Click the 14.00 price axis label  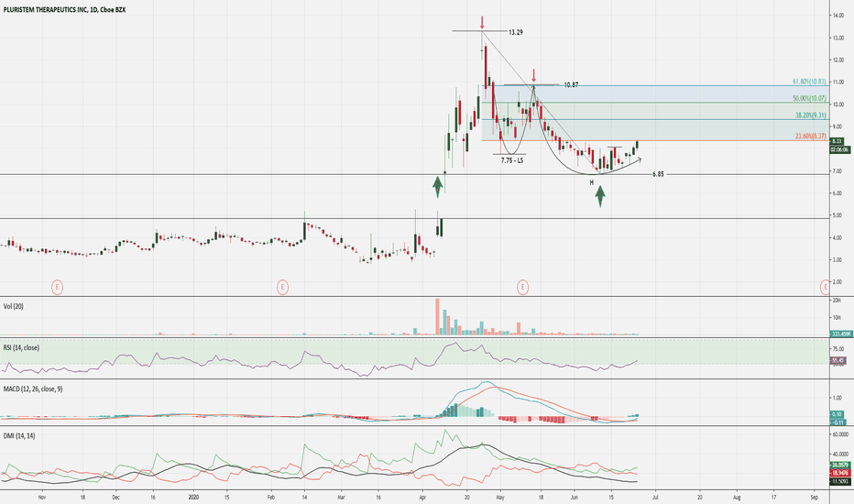coord(838,16)
